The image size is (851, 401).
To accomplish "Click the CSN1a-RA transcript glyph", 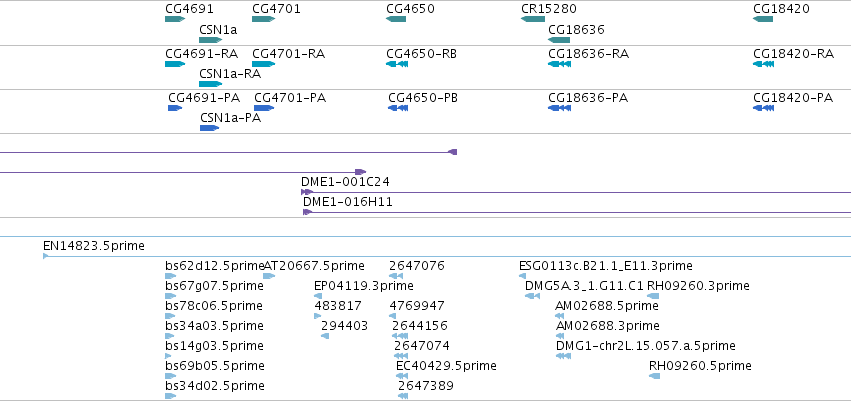I will point(211,84).
